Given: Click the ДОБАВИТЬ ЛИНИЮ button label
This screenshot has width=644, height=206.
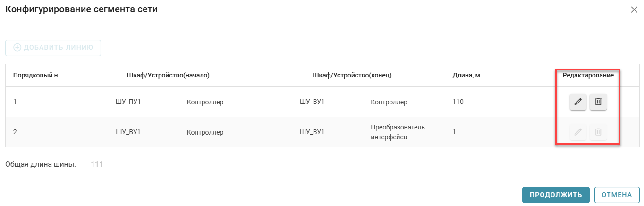Looking at the screenshot, I should pos(59,47).
